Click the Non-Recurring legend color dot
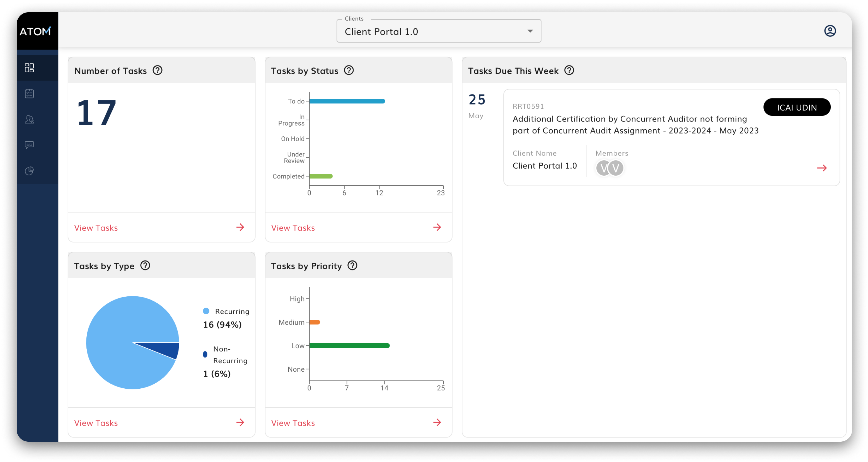Image resolution: width=868 pixels, height=462 pixels. coord(205,354)
